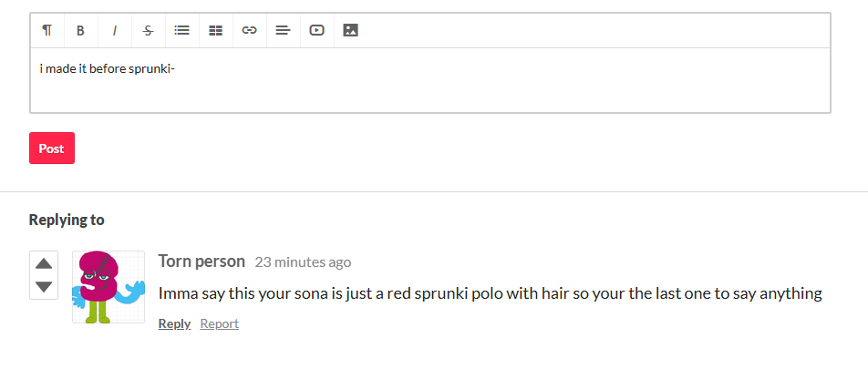Open the paragraph format menu
The image size is (868, 369).
pyautogui.click(x=47, y=30)
